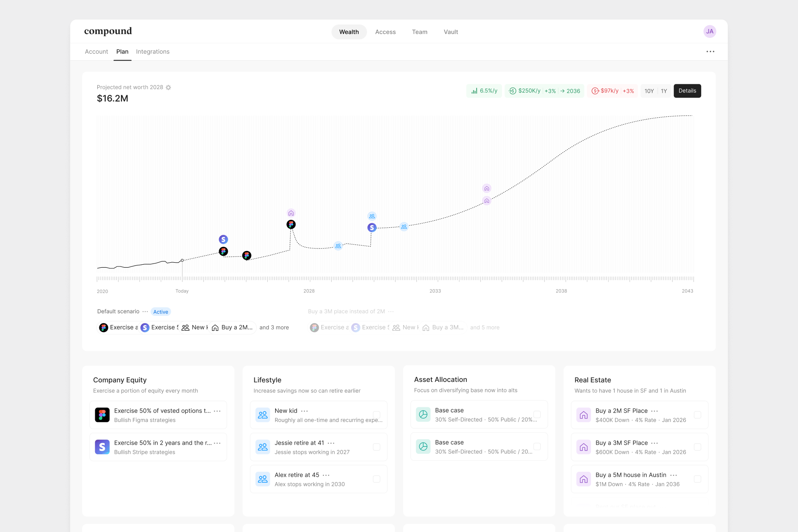Click the pie chart icon on first Base case
The width and height of the screenshot is (798, 532).
(423, 414)
